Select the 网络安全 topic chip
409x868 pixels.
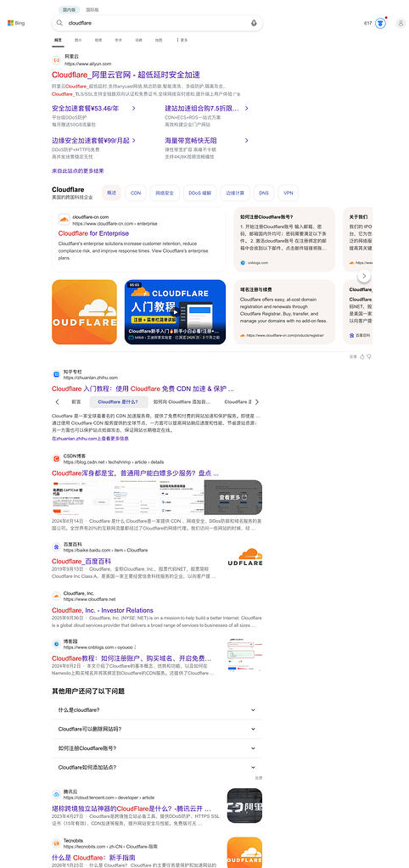[x=165, y=193]
